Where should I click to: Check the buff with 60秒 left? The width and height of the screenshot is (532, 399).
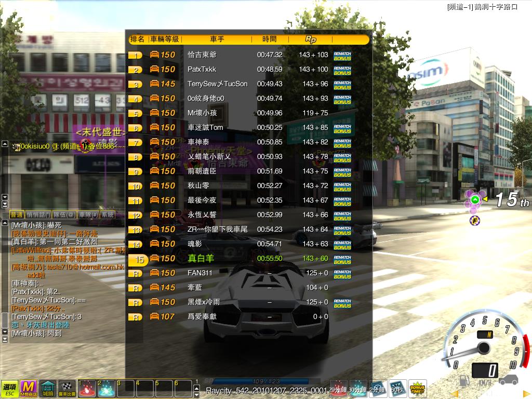point(397,389)
